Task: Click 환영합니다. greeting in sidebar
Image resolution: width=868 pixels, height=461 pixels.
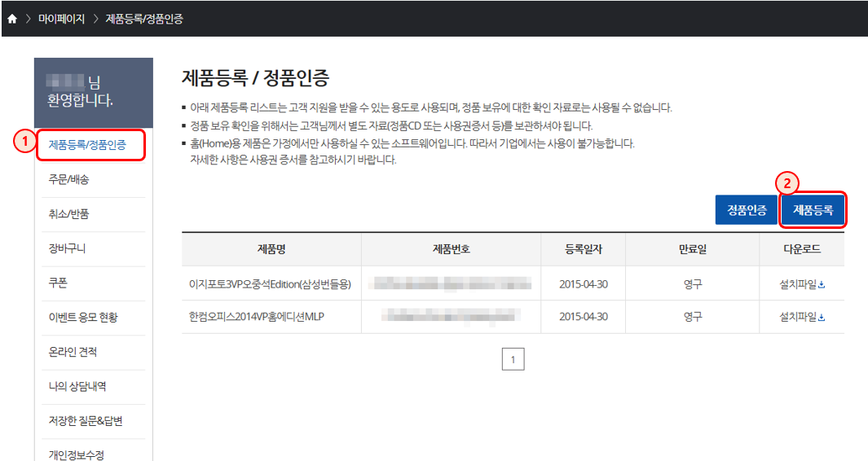Action: 80,100
